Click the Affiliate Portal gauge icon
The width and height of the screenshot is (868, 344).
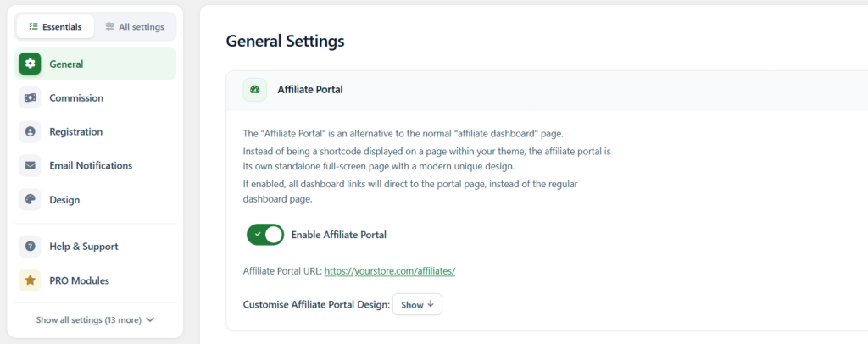click(x=254, y=90)
